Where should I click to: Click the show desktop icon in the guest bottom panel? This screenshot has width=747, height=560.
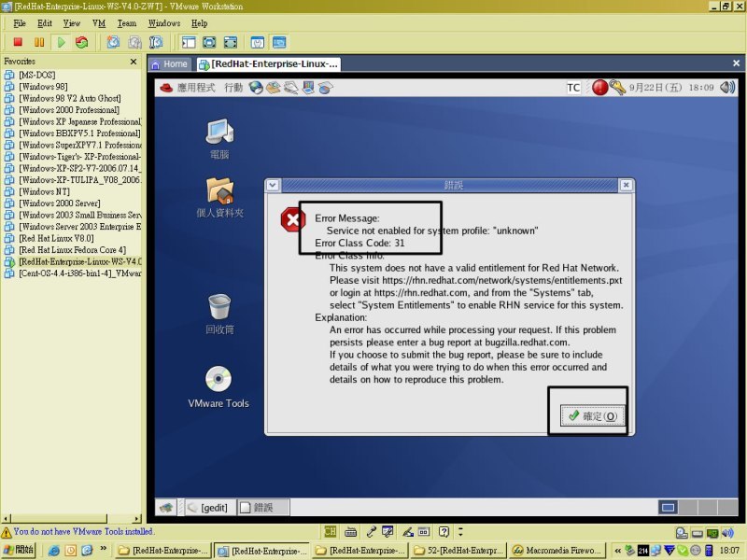pos(166,508)
